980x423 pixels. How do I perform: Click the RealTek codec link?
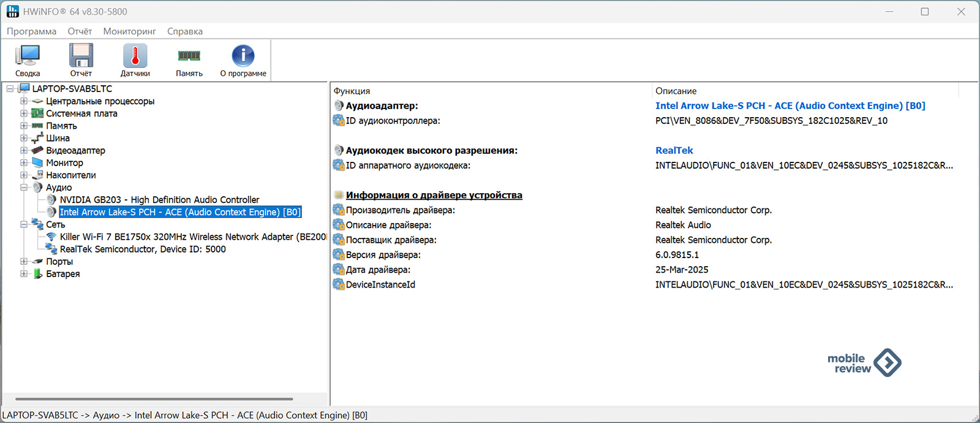point(674,151)
